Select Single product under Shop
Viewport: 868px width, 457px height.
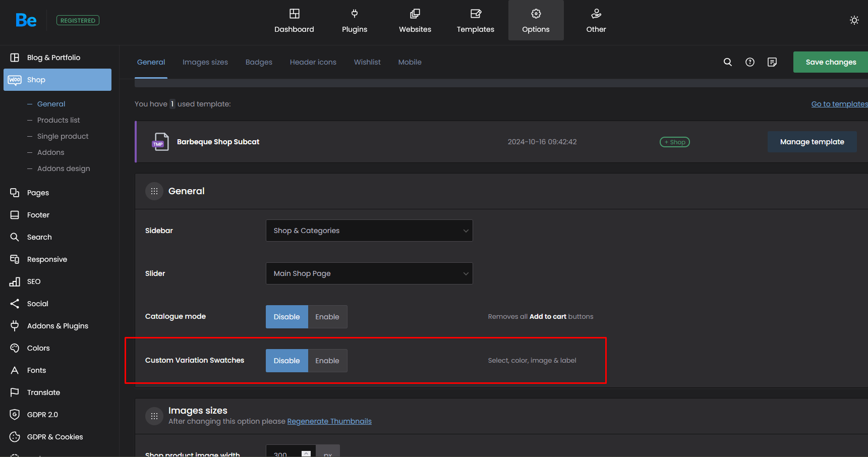63,136
